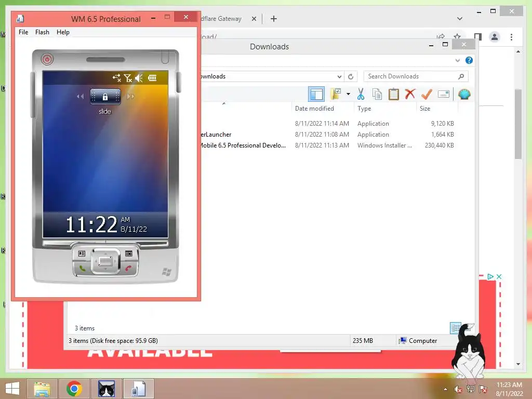This screenshot has height=399, width=532.
Task: Open Chrome from taskbar
Action: tap(74, 389)
